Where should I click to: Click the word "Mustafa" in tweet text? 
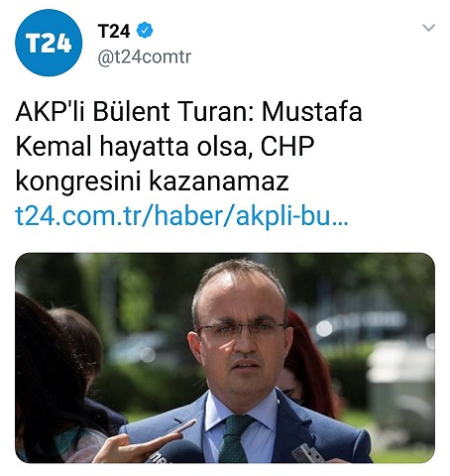click(312, 111)
